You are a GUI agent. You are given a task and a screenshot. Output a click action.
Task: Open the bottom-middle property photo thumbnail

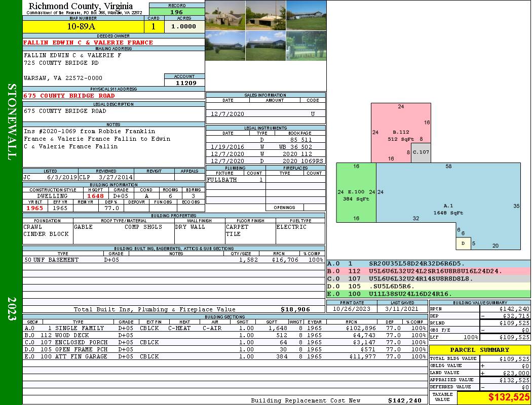tap(265, 46)
